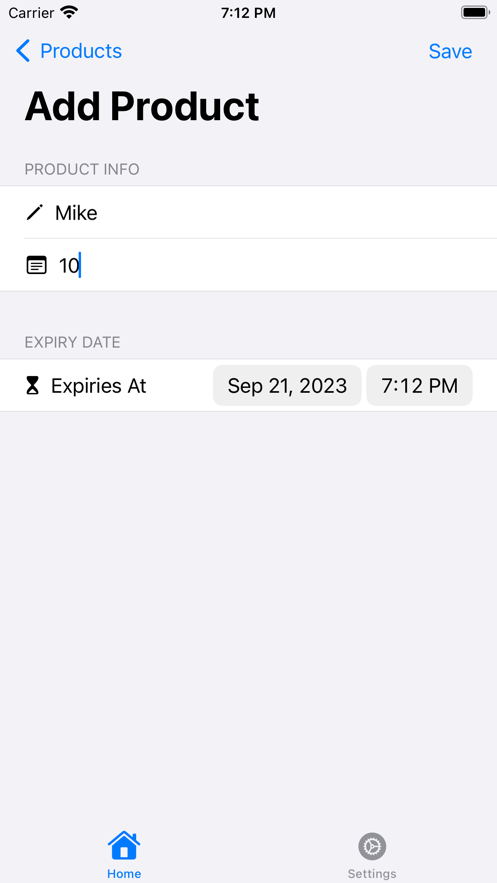The height and width of the screenshot is (883, 497).
Task: Open the Sep 21, 2023 date picker
Action: click(x=287, y=386)
